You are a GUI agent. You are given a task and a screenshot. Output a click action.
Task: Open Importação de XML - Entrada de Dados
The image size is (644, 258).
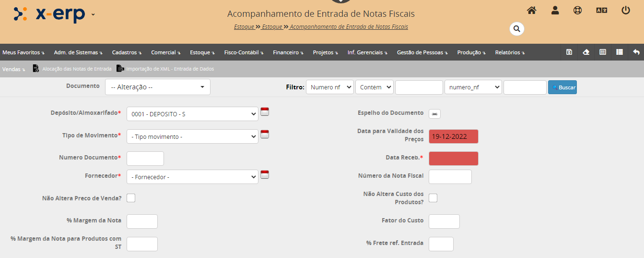pyautogui.click(x=165, y=69)
